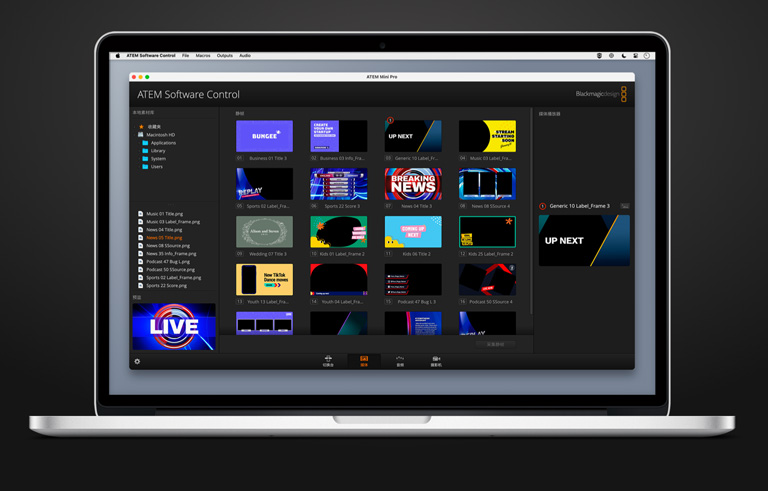Click the Blackmagicdesign logo
The height and width of the screenshot is (491, 768).
(601, 94)
